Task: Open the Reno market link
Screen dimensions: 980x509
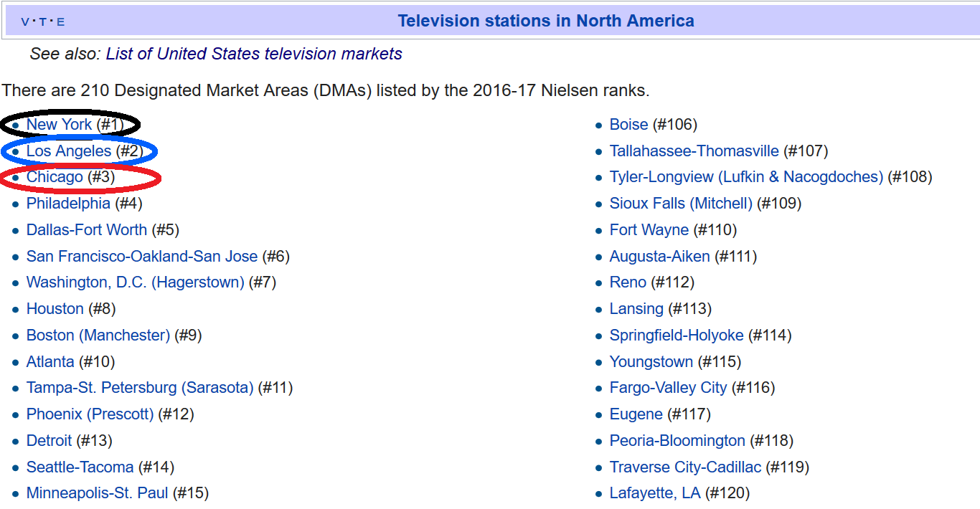Action: [x=628, y=282]
